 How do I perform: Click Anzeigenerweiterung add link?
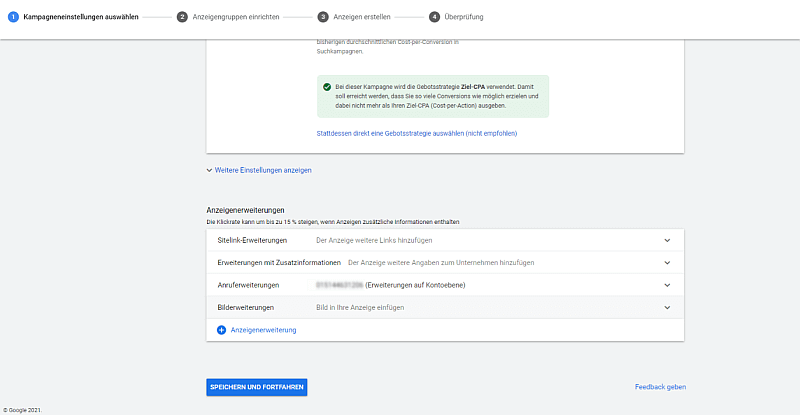[263, 330]
